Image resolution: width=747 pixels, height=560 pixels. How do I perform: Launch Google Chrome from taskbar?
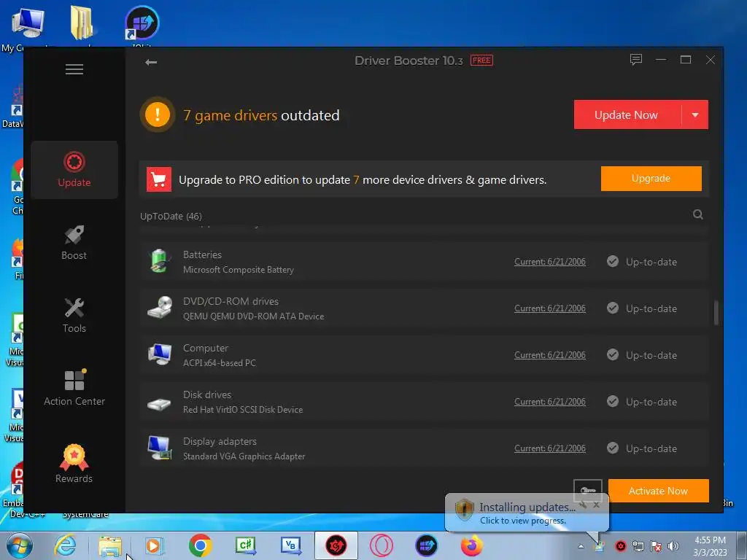click(200, 545)
